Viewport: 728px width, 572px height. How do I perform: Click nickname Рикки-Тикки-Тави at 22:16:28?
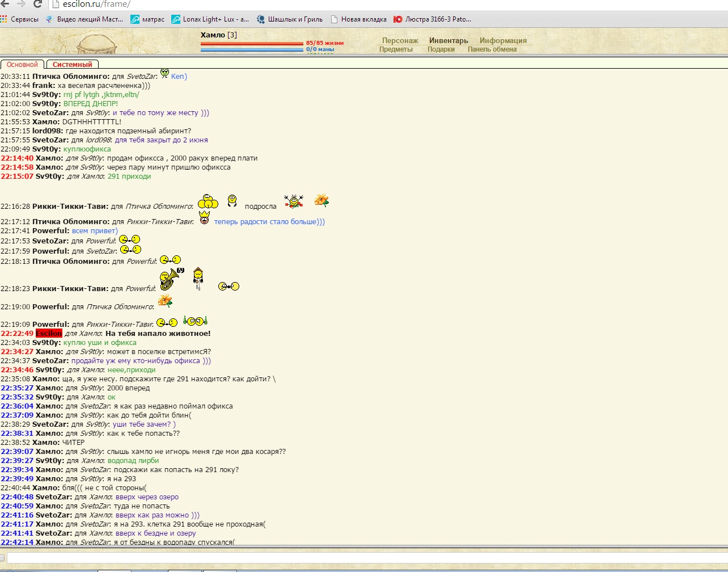point(70,207)
